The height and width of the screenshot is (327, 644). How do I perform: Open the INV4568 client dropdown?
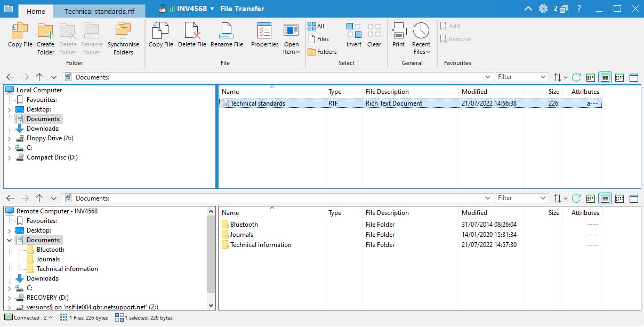point(212,9)
